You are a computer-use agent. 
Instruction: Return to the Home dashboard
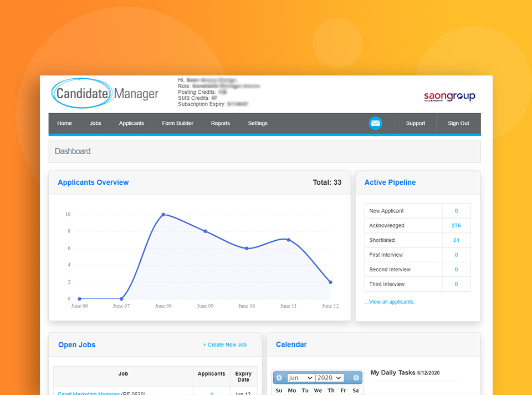coord(64,123)
